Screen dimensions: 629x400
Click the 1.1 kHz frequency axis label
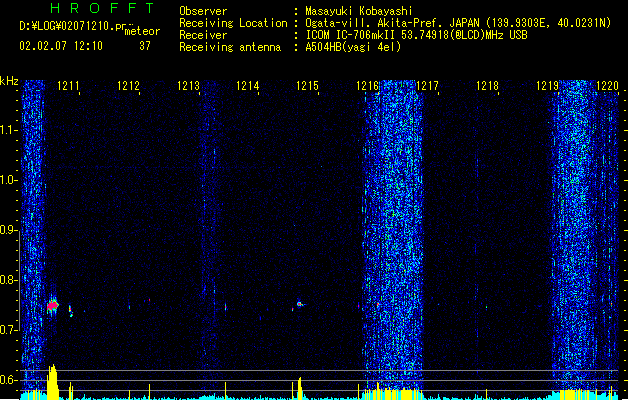tap(9, 130)
